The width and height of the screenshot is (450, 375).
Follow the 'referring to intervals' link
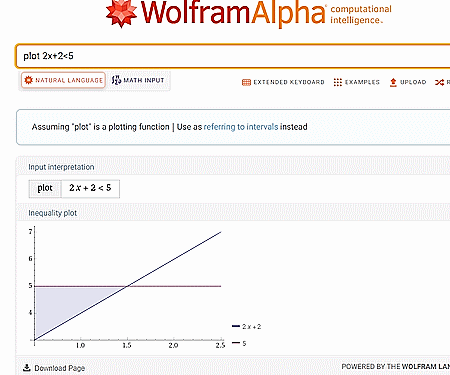(241, 127)
